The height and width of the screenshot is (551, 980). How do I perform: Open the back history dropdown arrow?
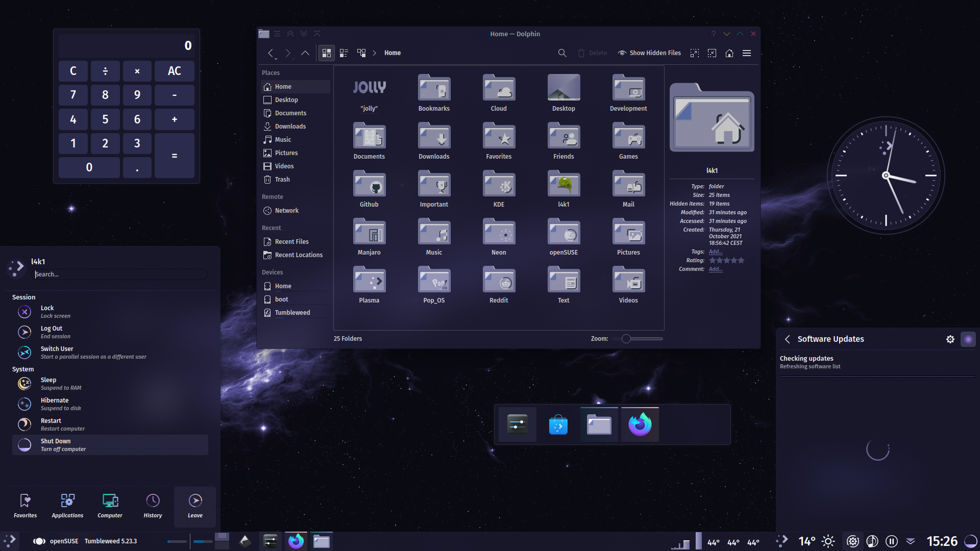click(x=276, y=59)
